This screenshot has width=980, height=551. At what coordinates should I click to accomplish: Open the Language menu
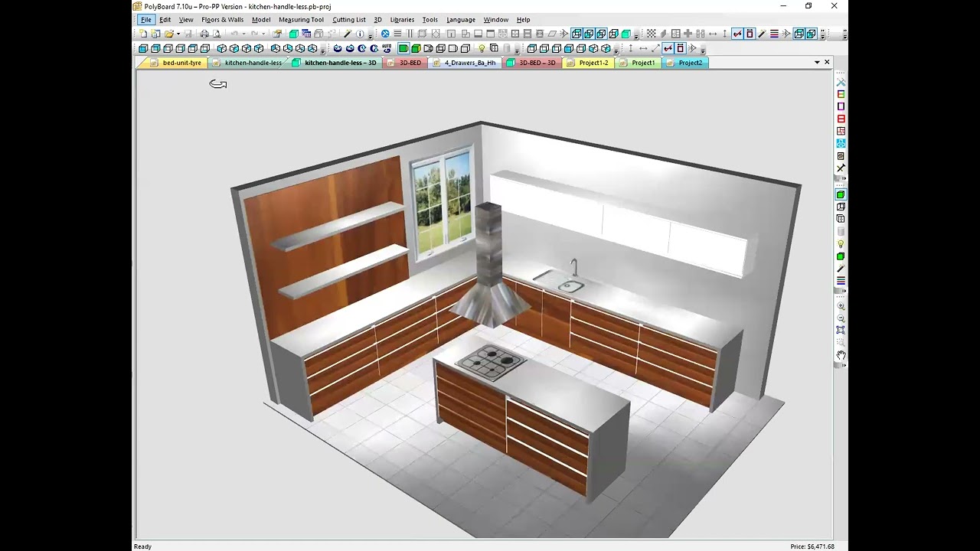tap(461, 20)
